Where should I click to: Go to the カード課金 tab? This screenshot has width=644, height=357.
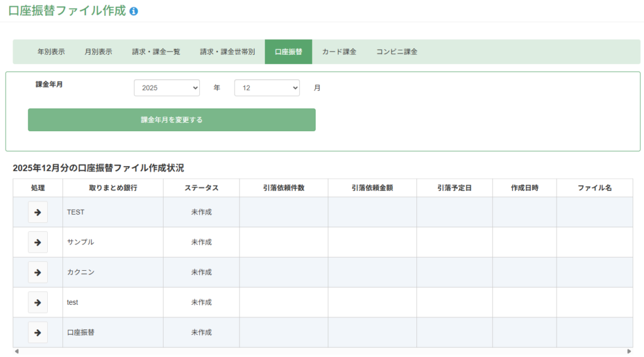click(339, 52)
